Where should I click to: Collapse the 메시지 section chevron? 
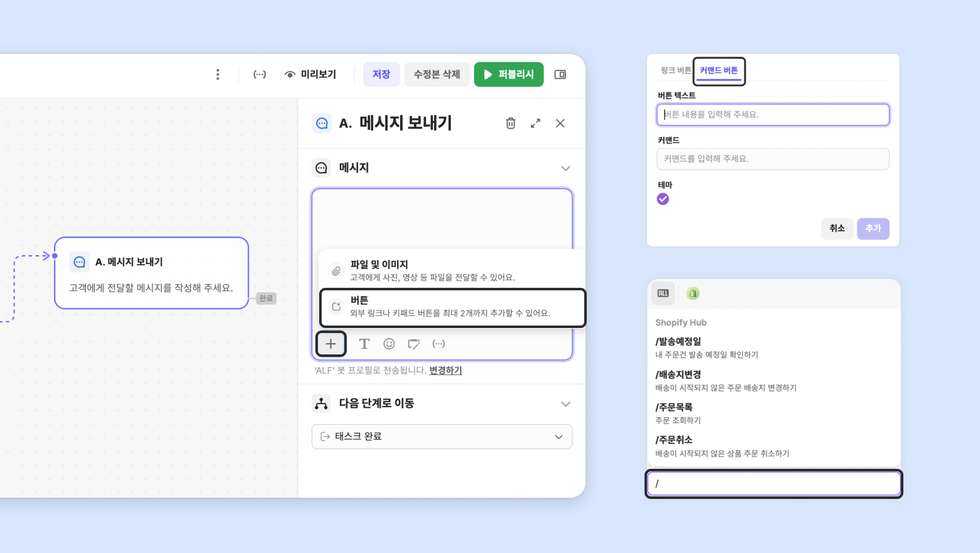[x=565, y=168]
